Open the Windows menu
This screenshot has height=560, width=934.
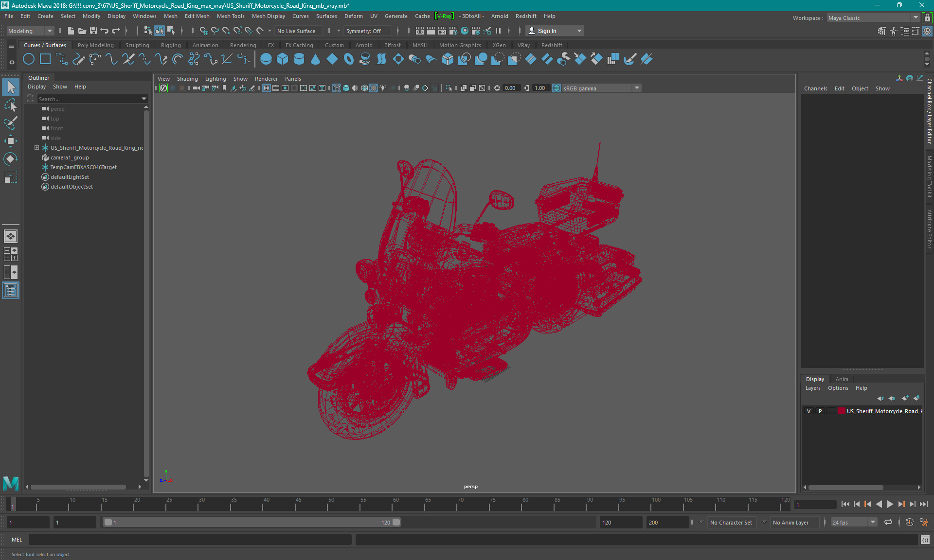pyautogui.click(x=144, y=16)
